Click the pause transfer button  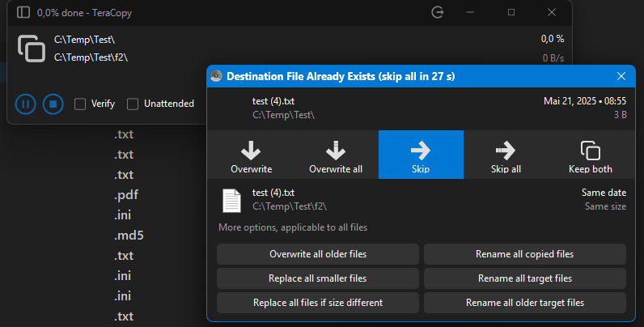(25, 104)
